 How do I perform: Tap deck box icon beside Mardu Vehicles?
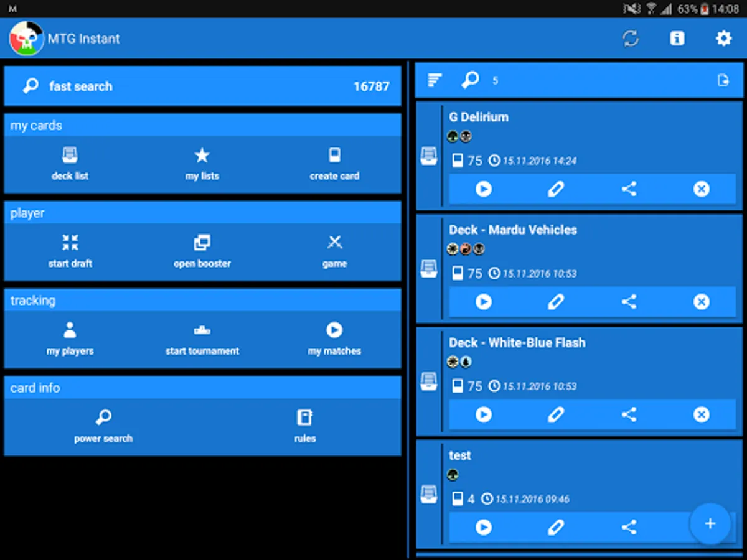[x=429, y=269]
